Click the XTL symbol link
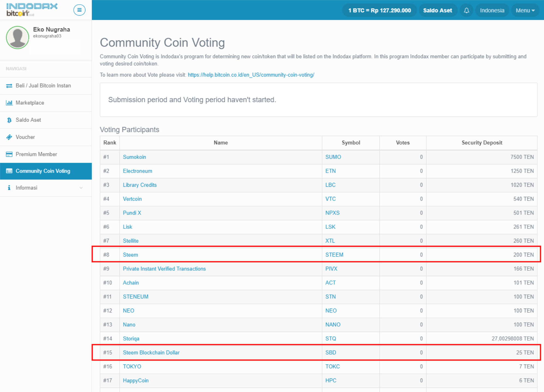 pyautogui.click(x=330, y=241)
